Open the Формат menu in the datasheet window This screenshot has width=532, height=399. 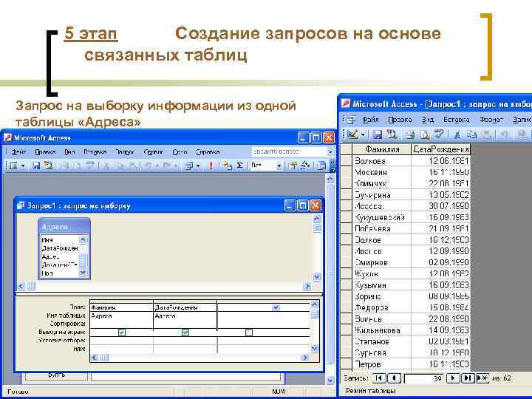(491, 120)
